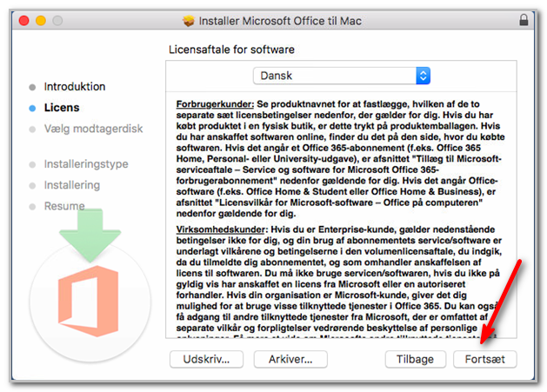This screenshot has width=547, height=392.
Task: Select the Licens step in sidebar
Action: tap(62, 108)
